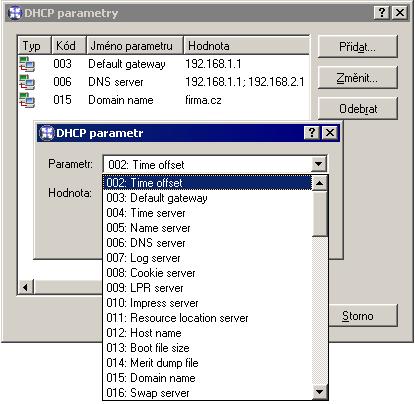Click the value 192.168.1.1 for gateway
415x404 pixels.
(x=213, y=64)
